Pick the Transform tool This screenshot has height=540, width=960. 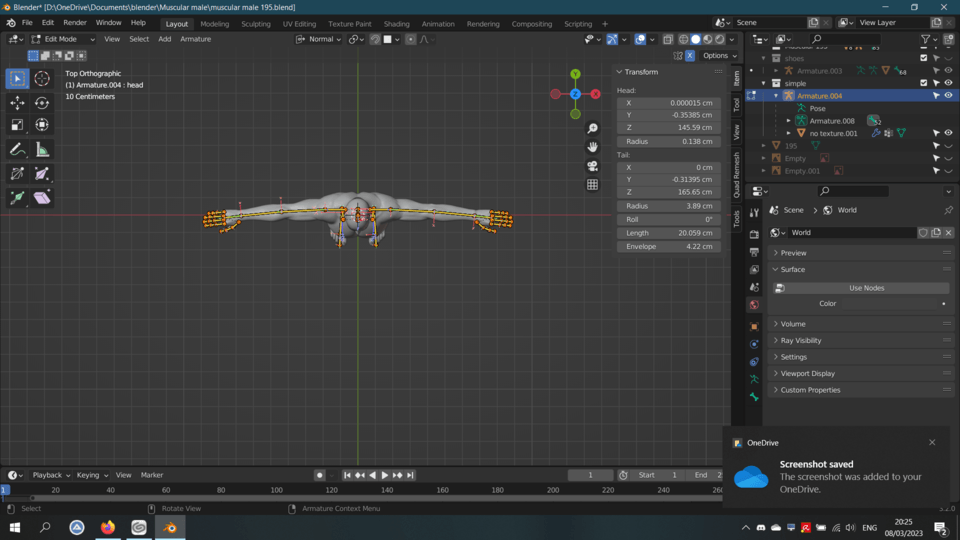tap(42, 125)
